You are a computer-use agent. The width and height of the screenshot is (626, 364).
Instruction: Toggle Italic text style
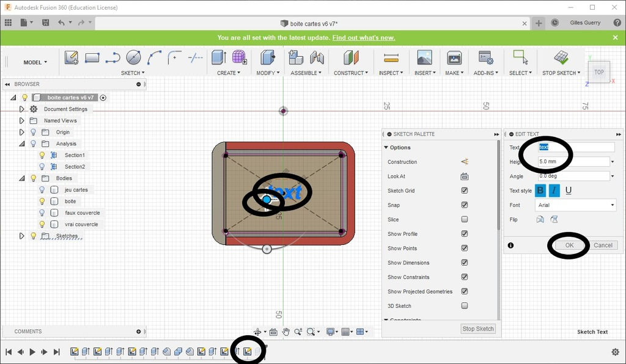coord(554,191)
